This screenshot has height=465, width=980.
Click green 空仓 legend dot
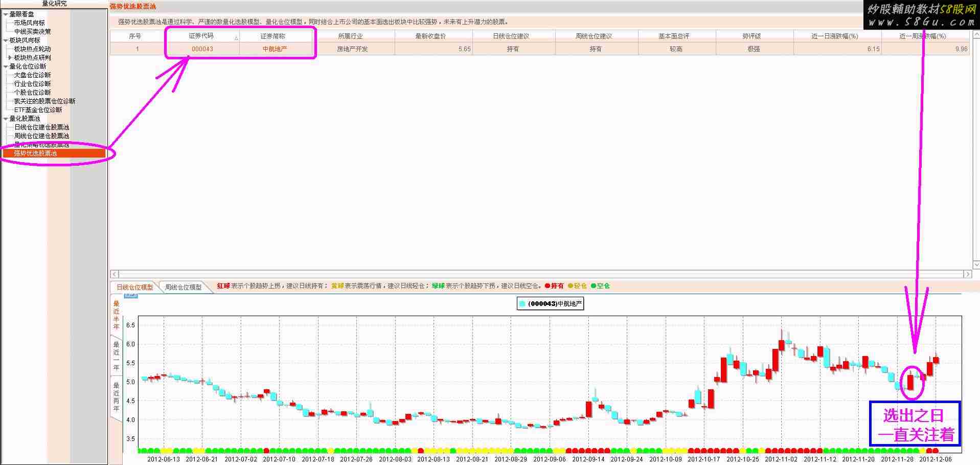(594, 286)
